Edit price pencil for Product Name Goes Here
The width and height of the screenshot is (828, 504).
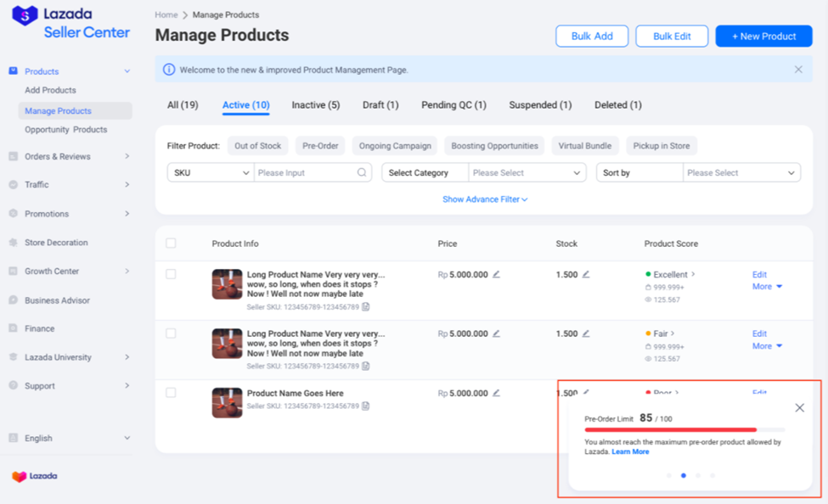496,393
